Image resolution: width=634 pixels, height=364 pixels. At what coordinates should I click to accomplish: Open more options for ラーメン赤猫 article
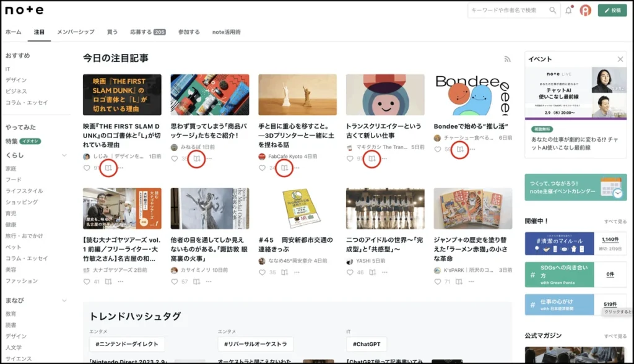(x=471, y=282)
